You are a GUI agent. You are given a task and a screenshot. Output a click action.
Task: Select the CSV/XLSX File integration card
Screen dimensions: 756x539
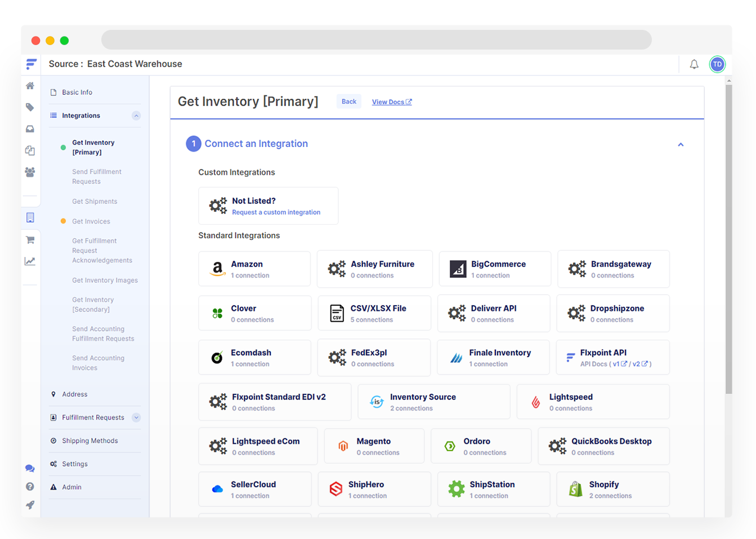click(374, 313)
